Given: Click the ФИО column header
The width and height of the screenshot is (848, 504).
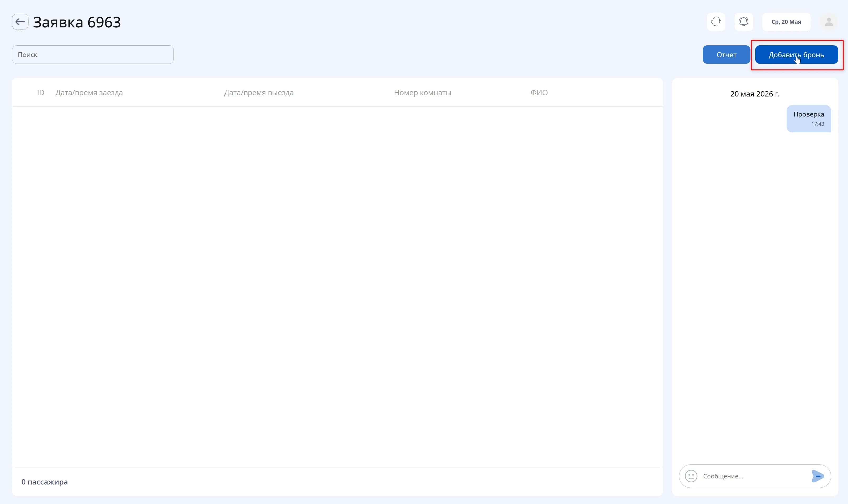Looking at the screenshot, I should (x=539, y=92).
